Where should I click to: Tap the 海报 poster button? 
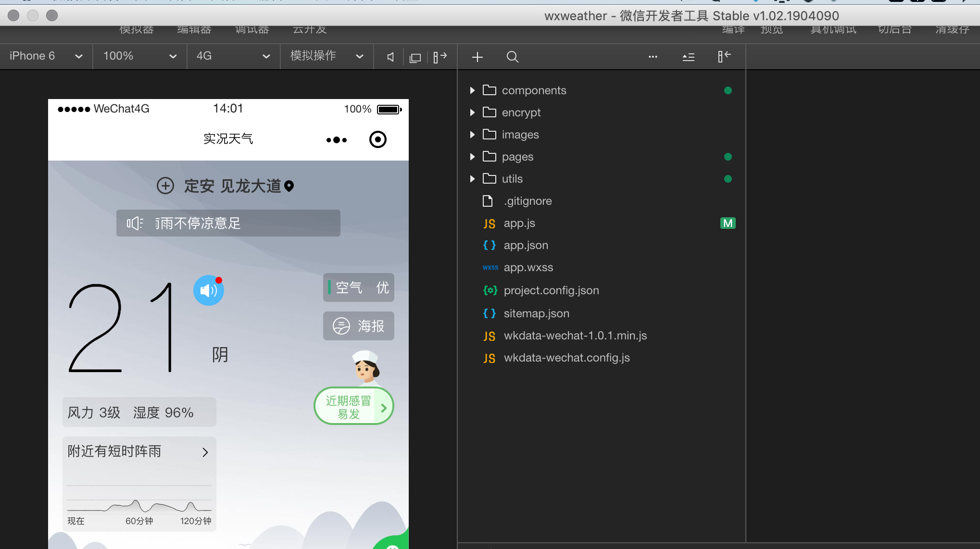point(359,326)
